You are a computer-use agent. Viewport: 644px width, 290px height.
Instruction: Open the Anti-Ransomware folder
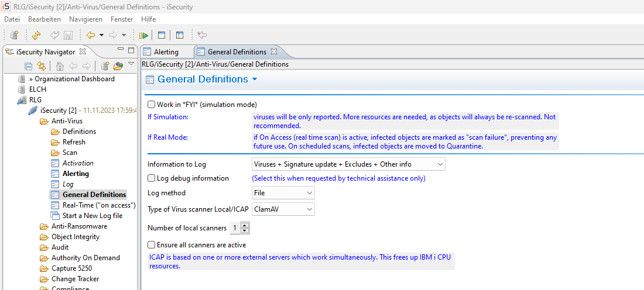coord(79,226)
